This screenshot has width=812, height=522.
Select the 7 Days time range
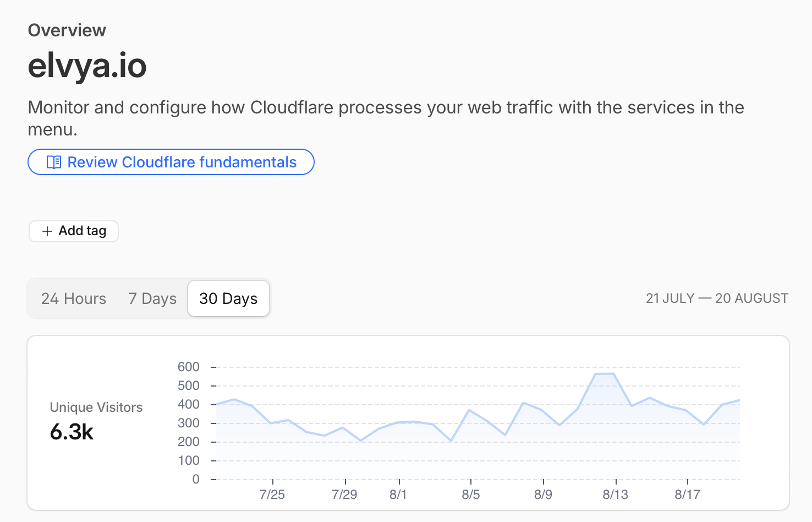coord(152,298)
